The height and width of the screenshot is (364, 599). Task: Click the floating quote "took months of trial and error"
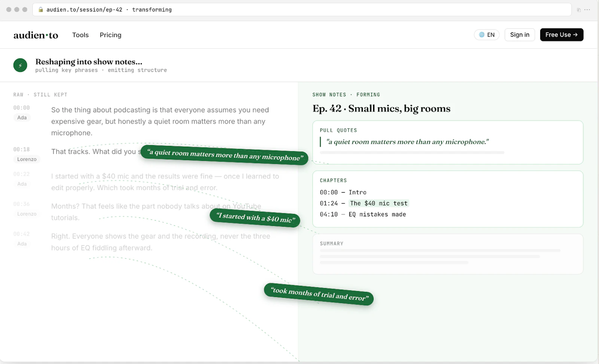click(319, 294)
